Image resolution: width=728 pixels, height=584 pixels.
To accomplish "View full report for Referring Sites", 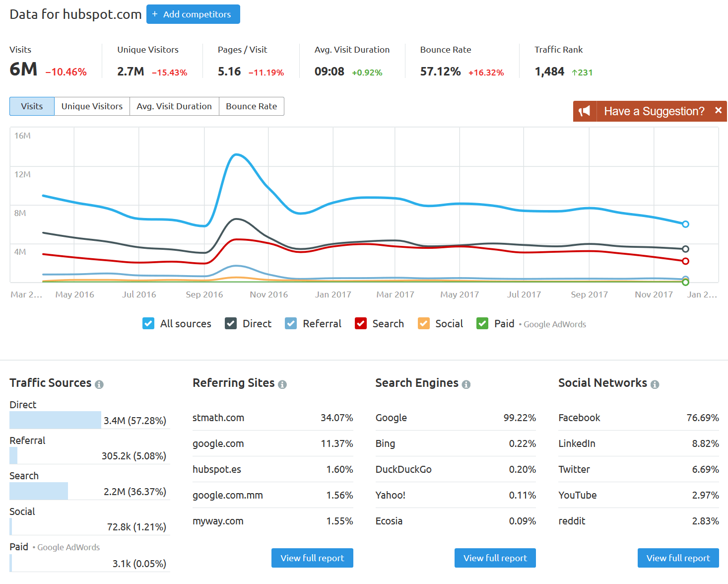I will [312, 558].
